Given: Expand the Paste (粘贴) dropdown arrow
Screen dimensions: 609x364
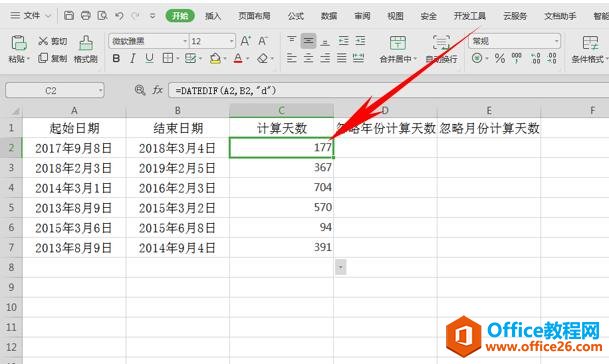Looking at the screenshot, I should click(x=28, y=59).
